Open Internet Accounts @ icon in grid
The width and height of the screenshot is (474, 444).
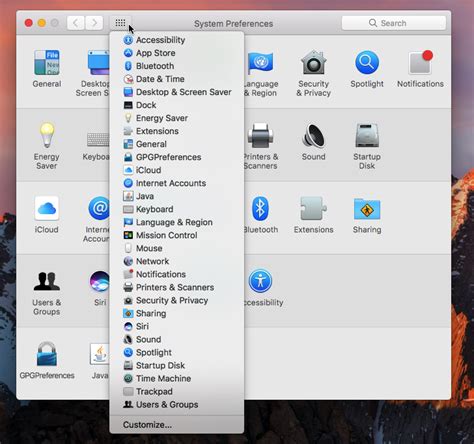tap(99, 208)
